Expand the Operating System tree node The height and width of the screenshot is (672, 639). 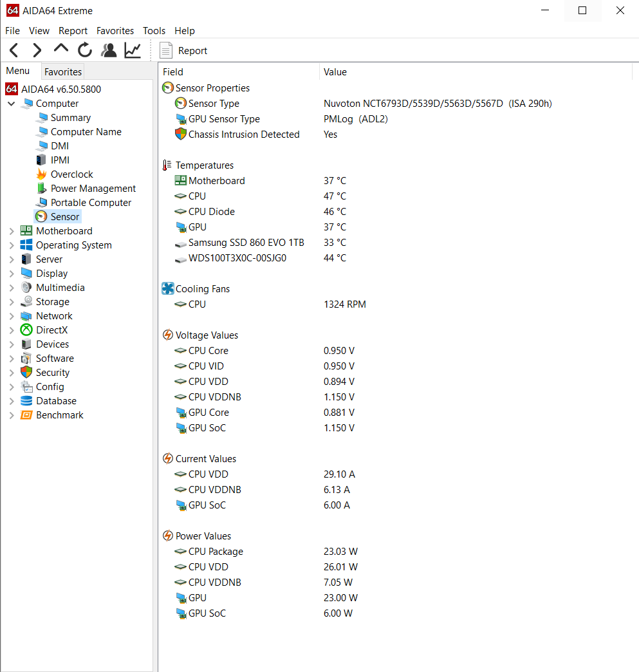(12, 245)
